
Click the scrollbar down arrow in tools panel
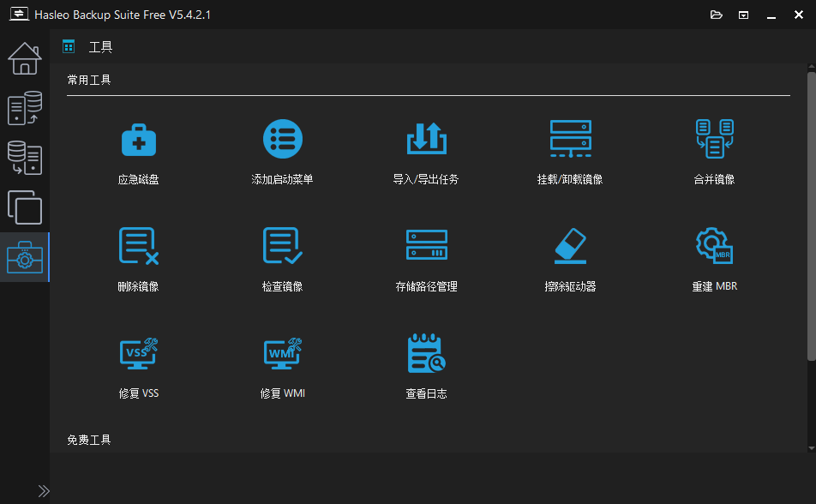[811, 447]
